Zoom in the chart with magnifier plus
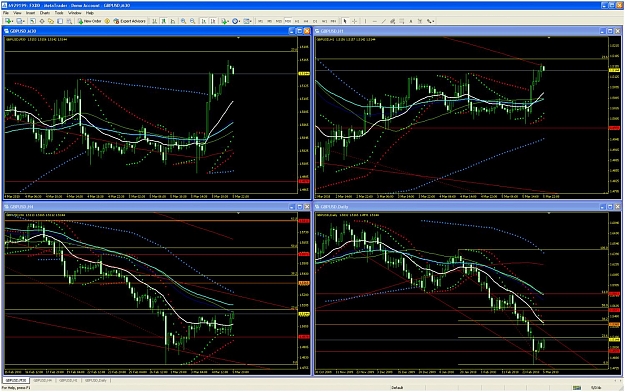Viewport: 625px width, 392px height. [x=183, y=21]
